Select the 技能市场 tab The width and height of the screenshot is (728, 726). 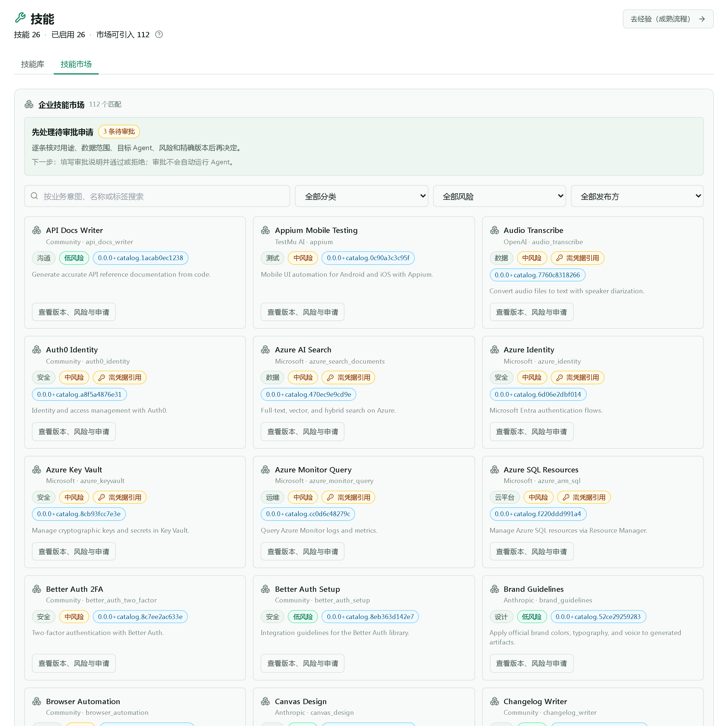click(76, 64)
